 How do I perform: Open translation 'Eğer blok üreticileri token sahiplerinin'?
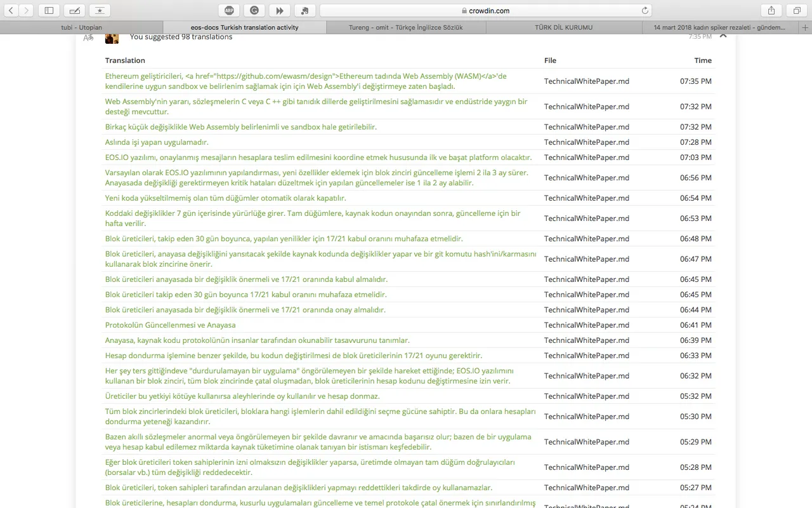pyautogui.click(x=310, y=467)
